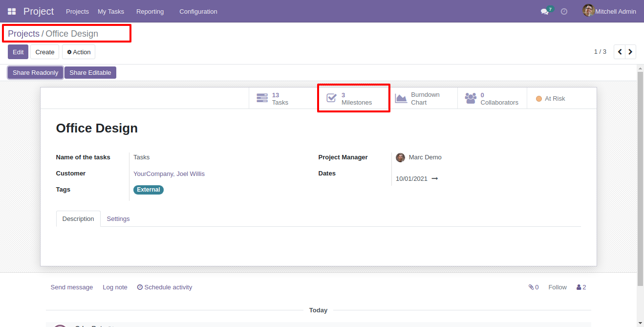
Task: Click the 1 / 3 pager counter
Action: coord(600,52)
